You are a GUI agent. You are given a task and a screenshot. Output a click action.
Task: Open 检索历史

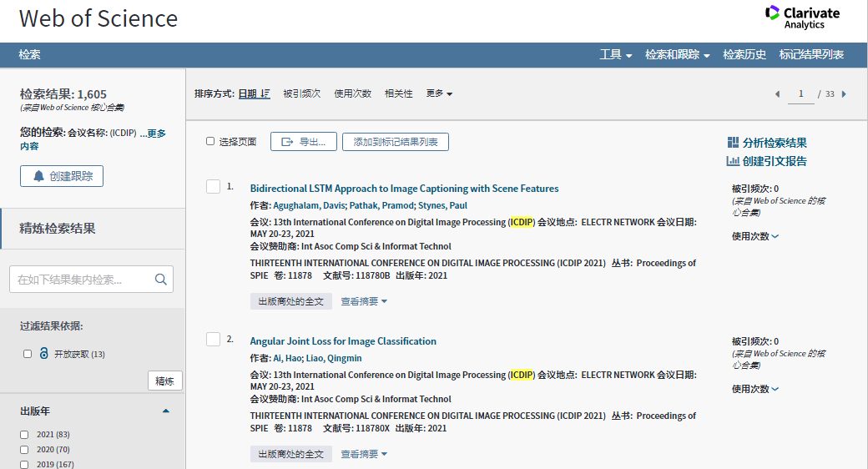[744, 54]
